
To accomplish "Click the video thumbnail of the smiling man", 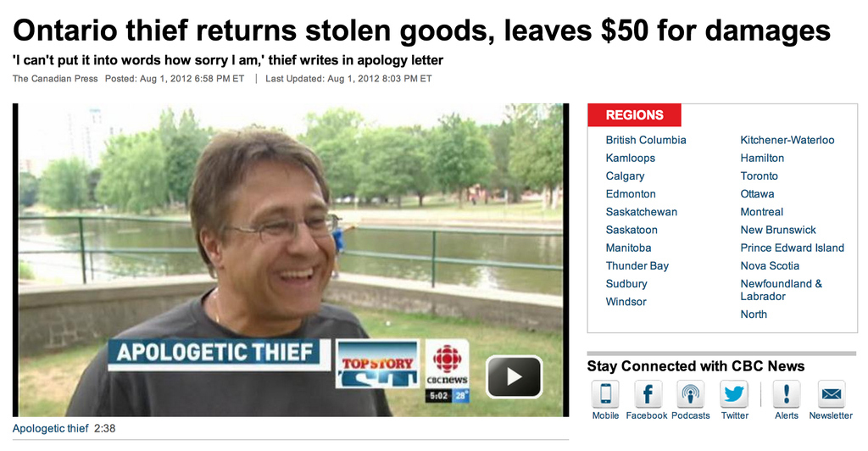I will pos(291,260).
